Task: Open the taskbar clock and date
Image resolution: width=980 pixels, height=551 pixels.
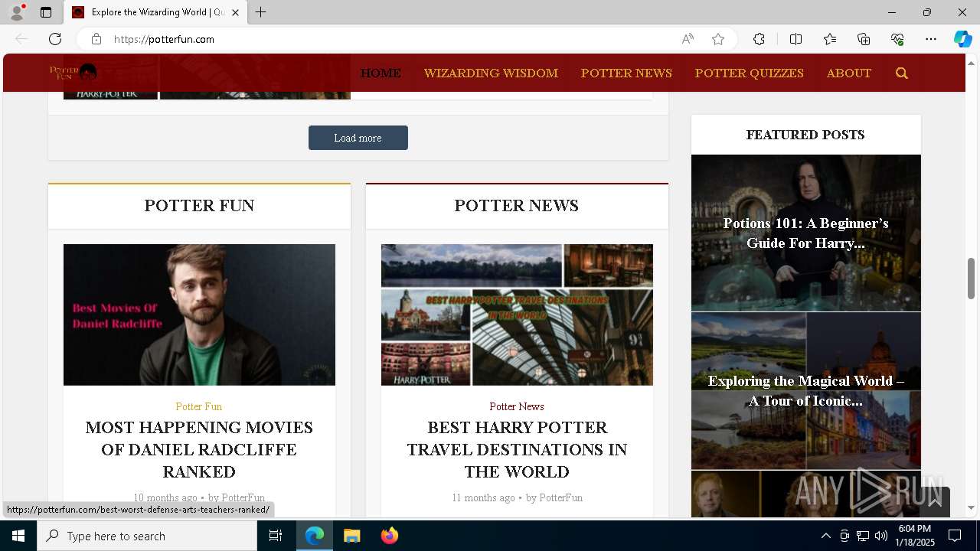Action: pos(915,536)
